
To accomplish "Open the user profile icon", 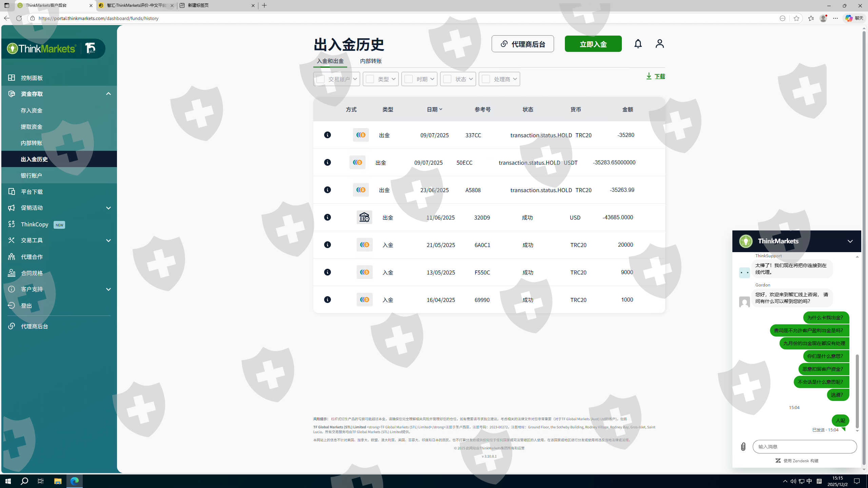I will (659, 44).
